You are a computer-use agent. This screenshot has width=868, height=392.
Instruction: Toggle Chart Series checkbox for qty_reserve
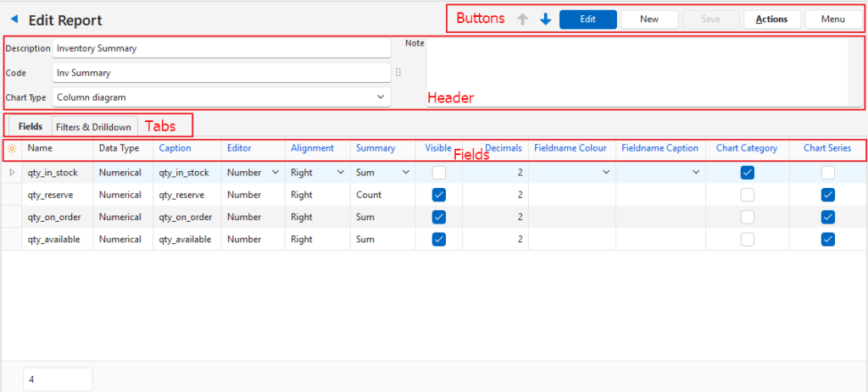pos(828,195)
